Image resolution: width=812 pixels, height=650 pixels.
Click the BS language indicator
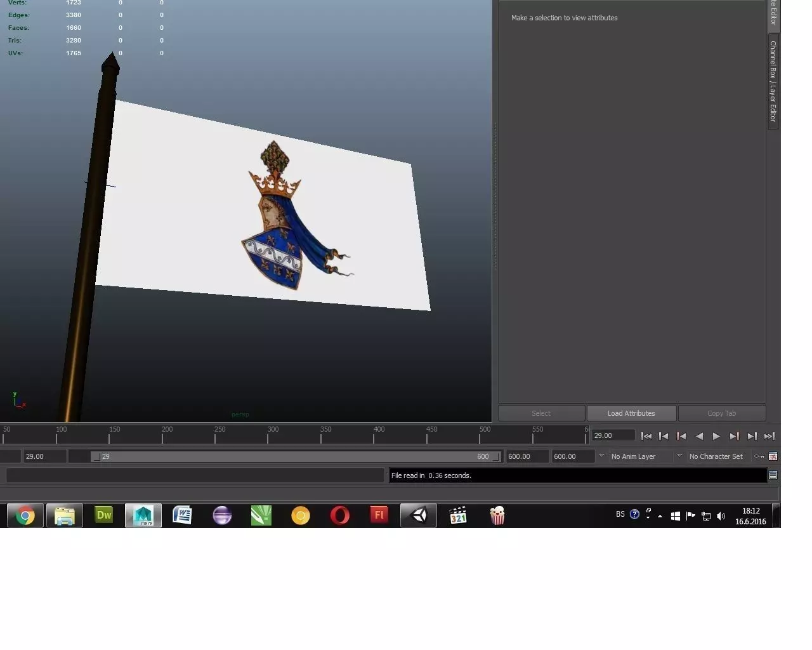[x=620, y=514]
